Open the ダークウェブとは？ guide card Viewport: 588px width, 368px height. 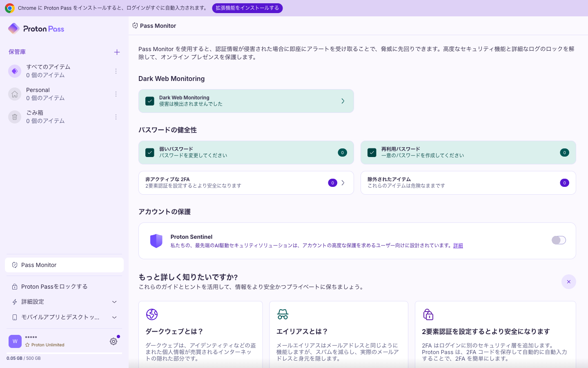pos(200,334)
